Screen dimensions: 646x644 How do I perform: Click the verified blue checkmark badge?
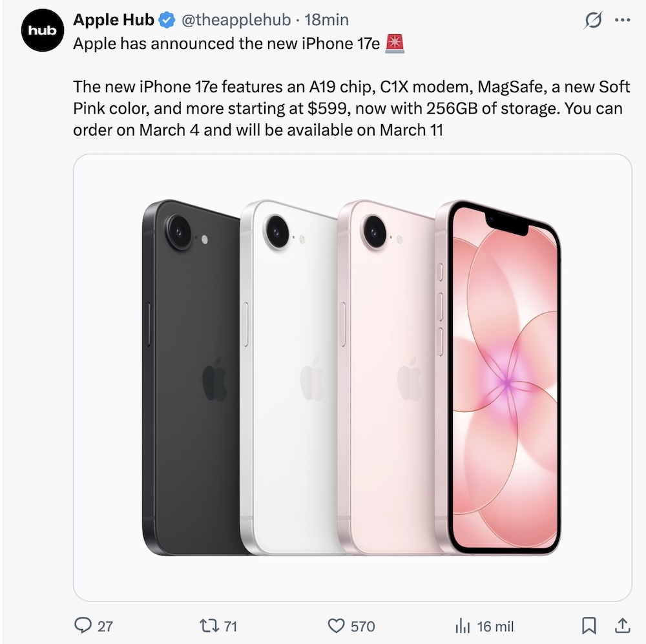tap(166, 19)
